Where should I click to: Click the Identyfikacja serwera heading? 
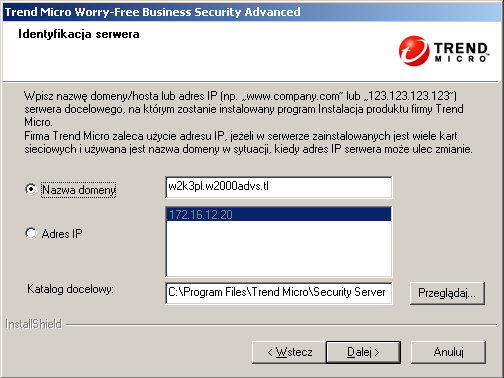click(79, 34)
